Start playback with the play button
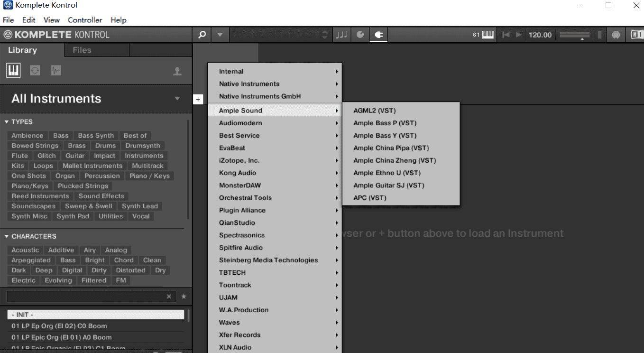644x353 pixels. [x=518, y=35]
